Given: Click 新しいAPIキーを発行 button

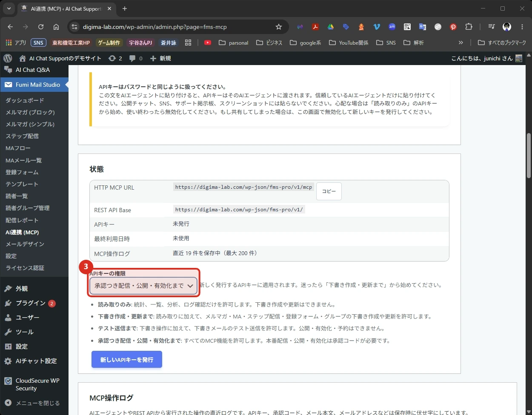Looking at the screenshot, I should 127,359.
